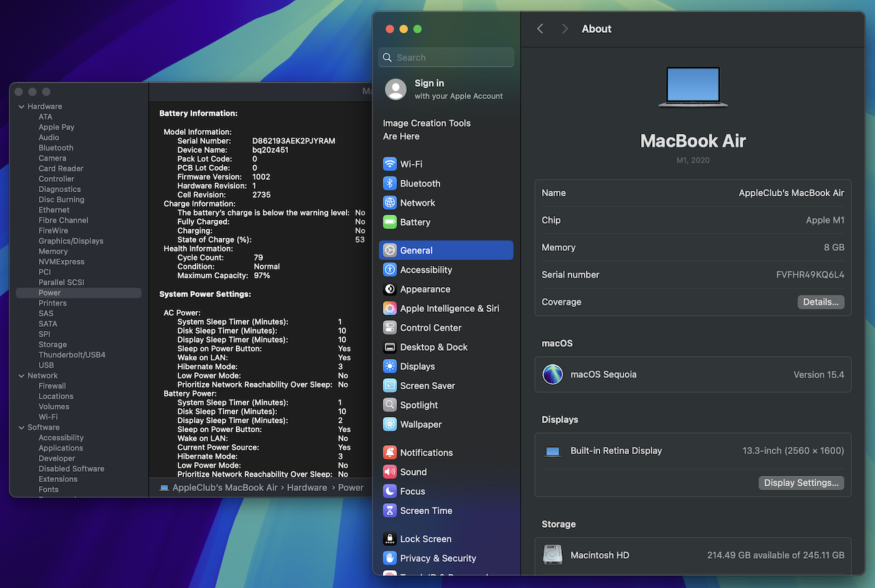Select the Notifications bell icon
Screen dimensions: 875x588
[390, 453]
